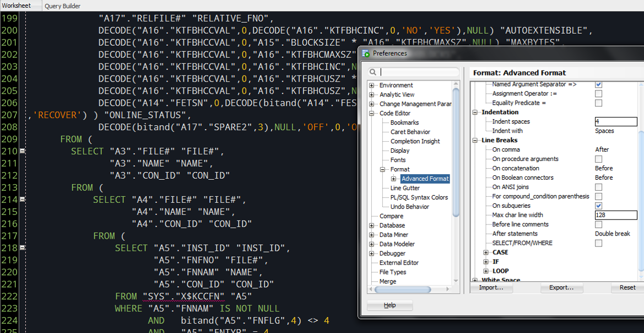Open Fonts preferences
Viewport: 644px width, 333px height.
pos(398,160)
